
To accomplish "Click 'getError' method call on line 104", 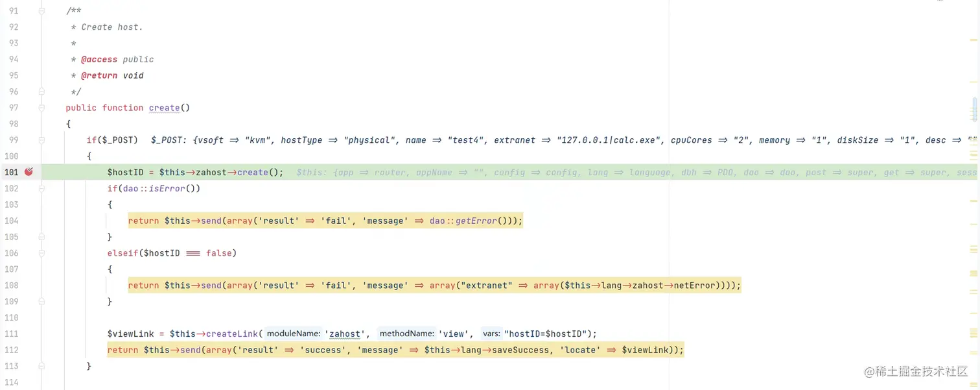I will (476, 221).
